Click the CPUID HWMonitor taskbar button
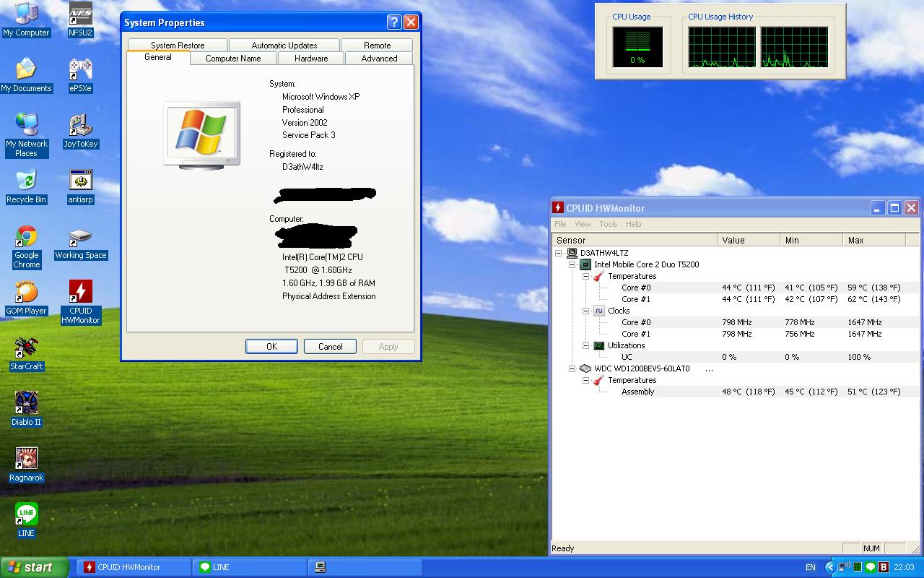The width and height of the screenshot is (924, 578). pos(134,567)
